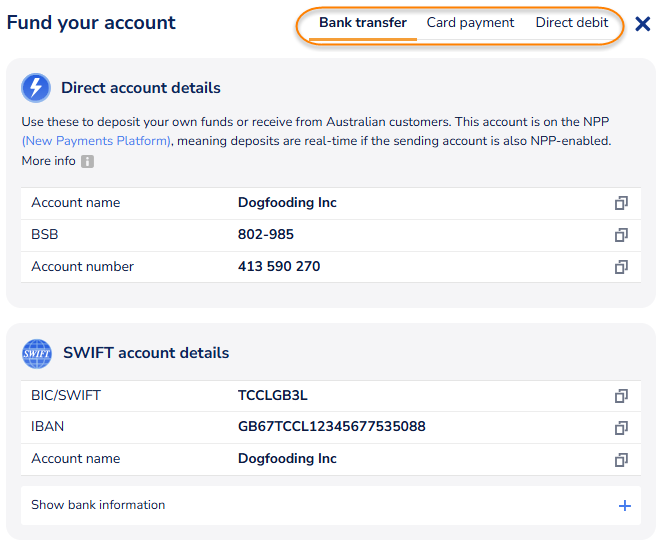Click the IBAN number GB67TCCL12345677535088
Image resolution: width=663 pixels, height=543 pixels.
pos(331,427)
